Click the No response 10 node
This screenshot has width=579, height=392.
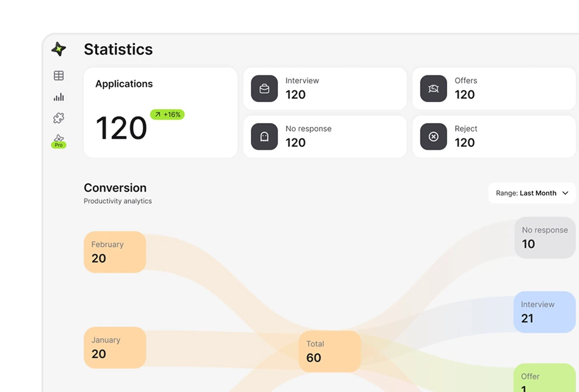[x=545, y=238]
